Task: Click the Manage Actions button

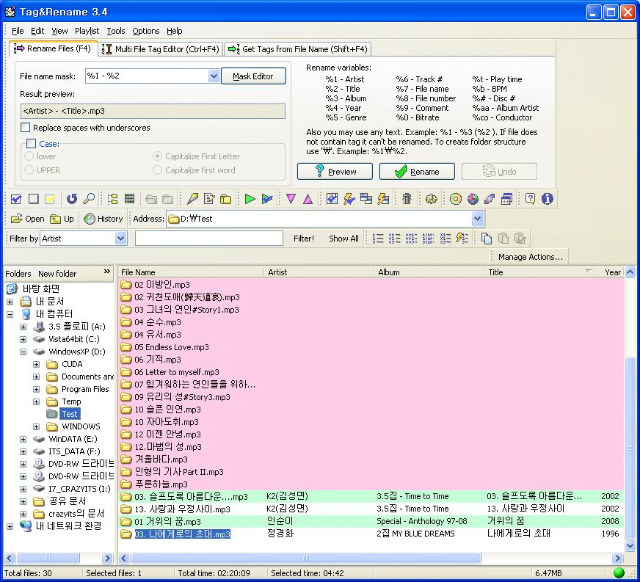Action: tap(530, 257)
